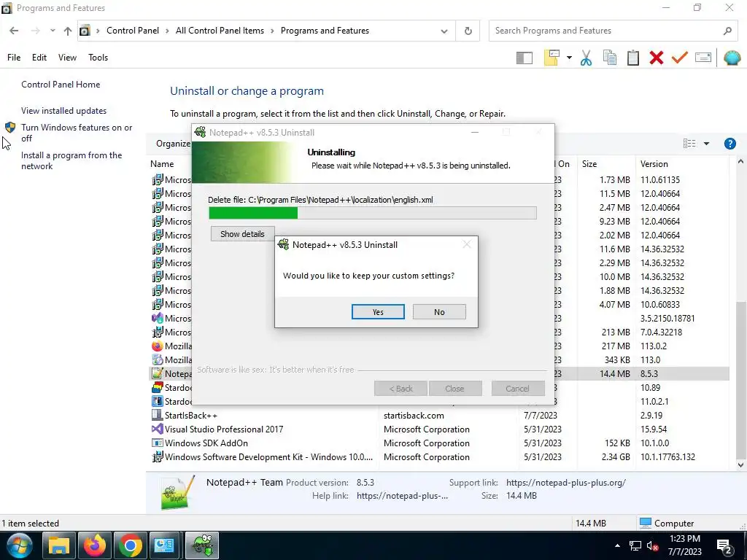The image size is (747, 560).
Task: Click the muted volume tray icon
Action: point(653,545)
